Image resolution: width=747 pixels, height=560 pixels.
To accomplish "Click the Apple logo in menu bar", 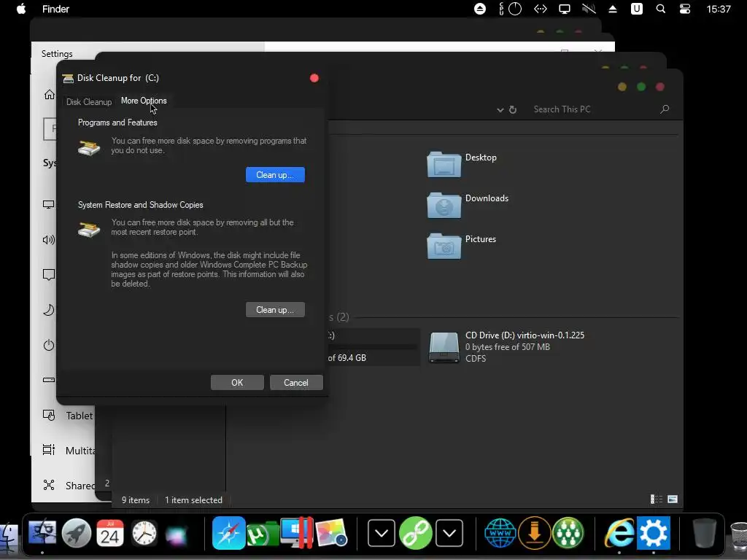I will 21,9.
